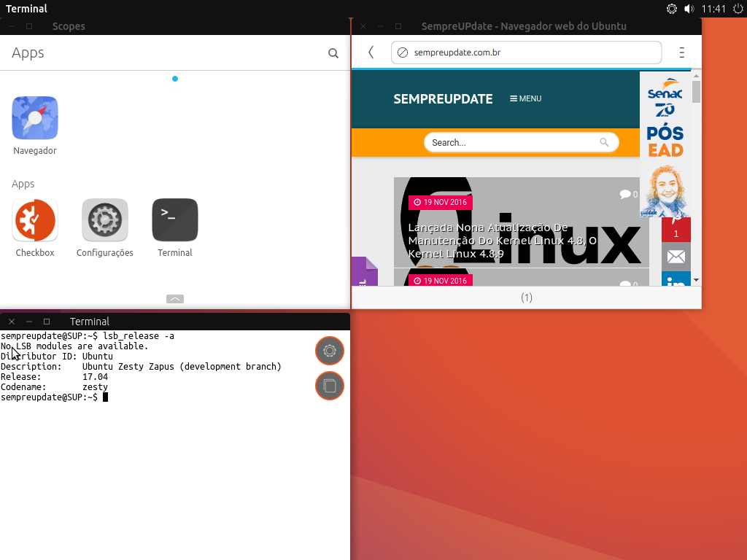Click the magnifier icon in site search
Image resolution: width=747 pixels, height=560 pixels.
(x=604, y=142)
